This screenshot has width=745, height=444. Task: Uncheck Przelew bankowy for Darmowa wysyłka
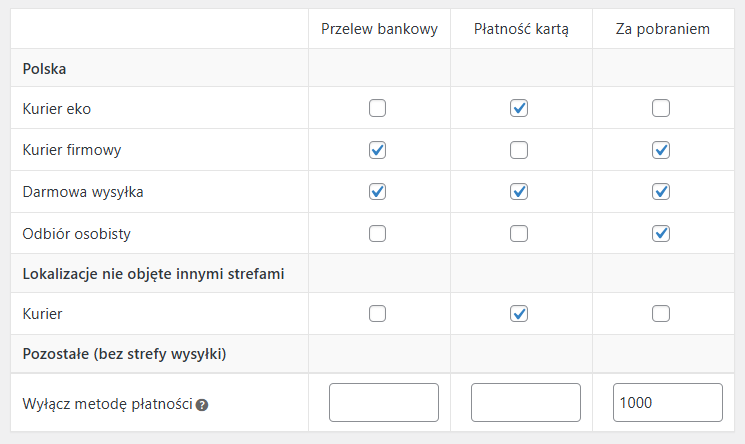coord(377,192)
